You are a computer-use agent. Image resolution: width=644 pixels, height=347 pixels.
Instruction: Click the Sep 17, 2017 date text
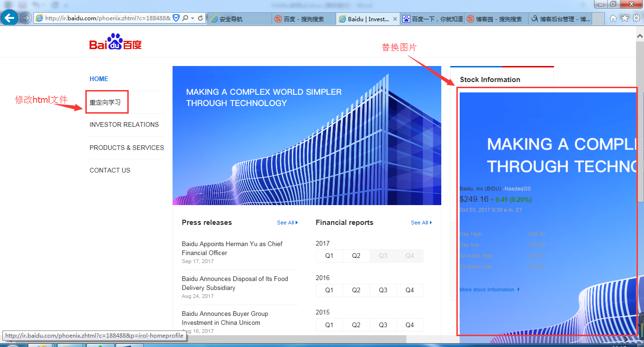coord(198,261)
